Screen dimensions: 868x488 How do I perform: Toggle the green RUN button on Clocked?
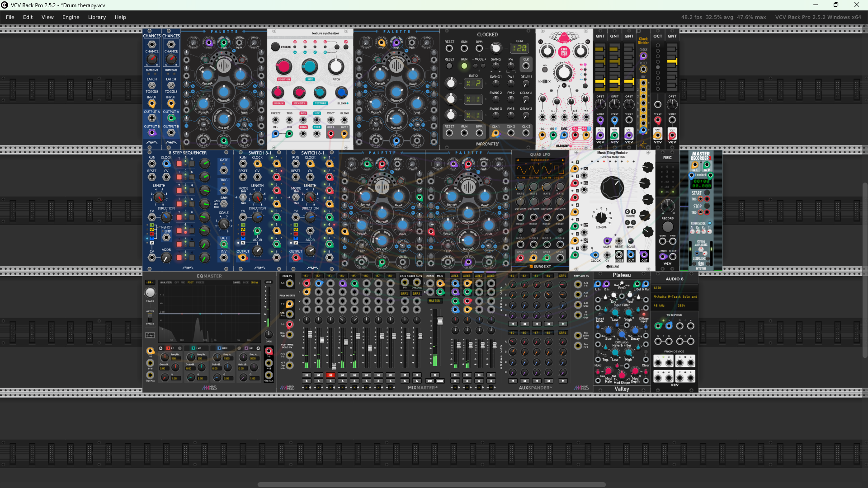point(464,66)
